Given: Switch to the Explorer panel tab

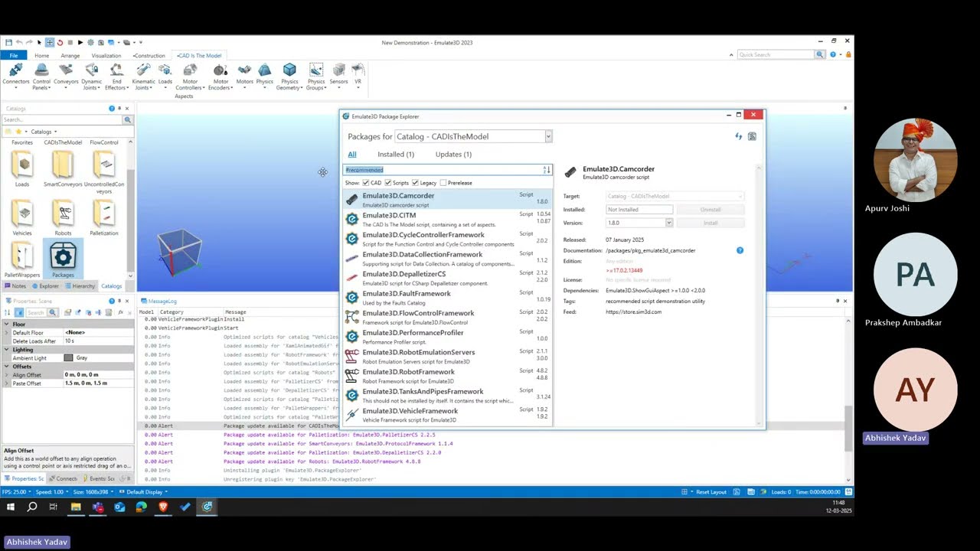Looking at the screenshot, I should pos(45,286).
